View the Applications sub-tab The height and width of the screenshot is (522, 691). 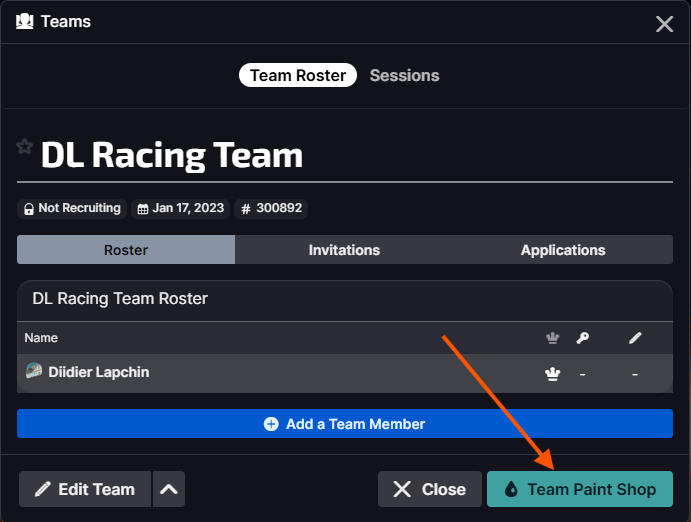(x=563, y=250)
